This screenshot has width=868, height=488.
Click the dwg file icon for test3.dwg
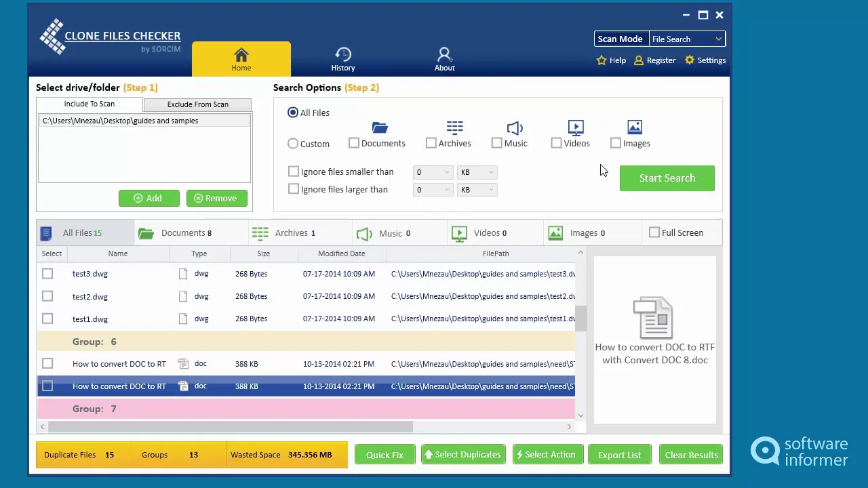point(183,274)
